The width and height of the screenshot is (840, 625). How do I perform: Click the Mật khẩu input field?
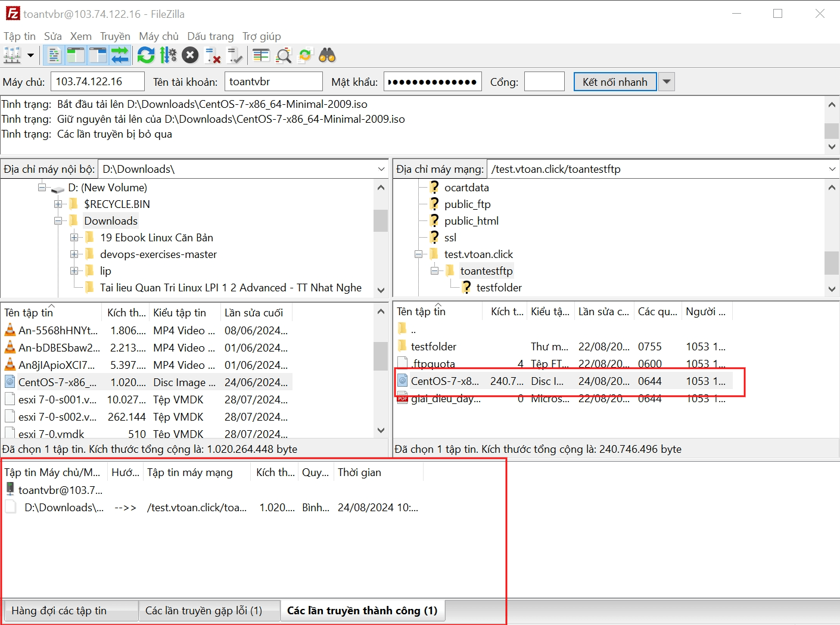[433, 81]
